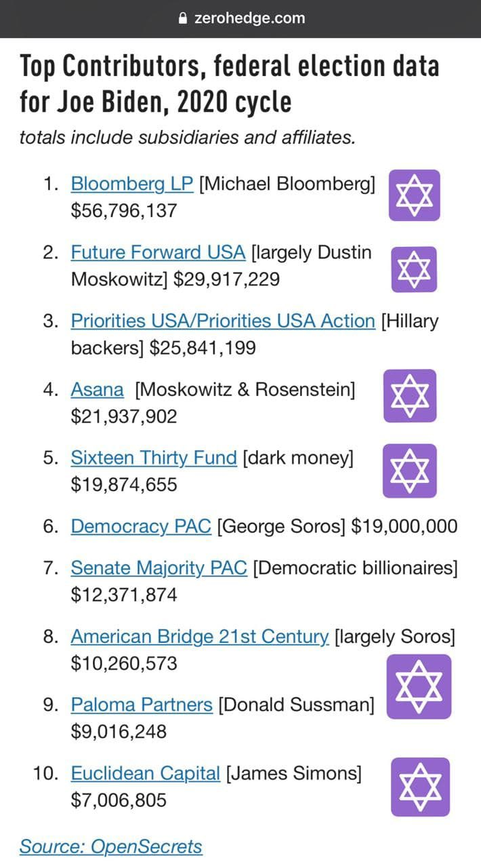Click the purple star icon beside the Asana entry
Image resolution: width=481 pixels, height=868 pixels.
coord(410,396)
